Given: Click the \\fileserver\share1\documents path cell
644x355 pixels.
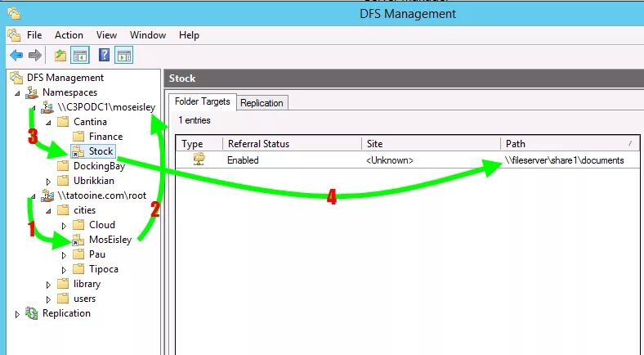Looking at the screenshot, I should (x=565, y=160).
